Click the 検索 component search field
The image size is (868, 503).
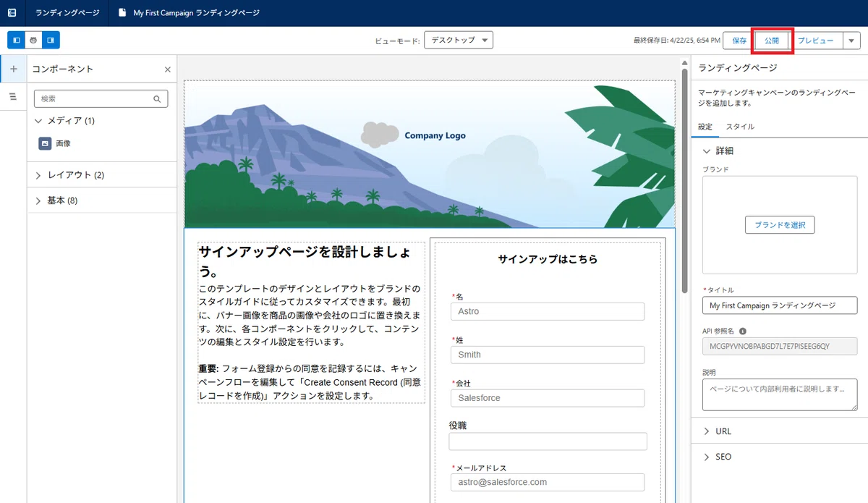(x=101, y=98)
